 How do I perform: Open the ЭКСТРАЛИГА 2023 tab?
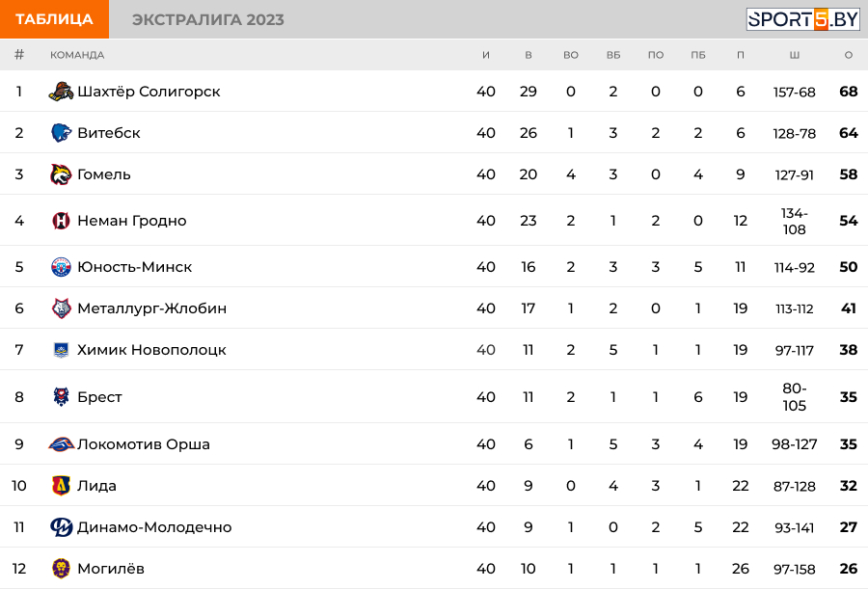(208, 19)
